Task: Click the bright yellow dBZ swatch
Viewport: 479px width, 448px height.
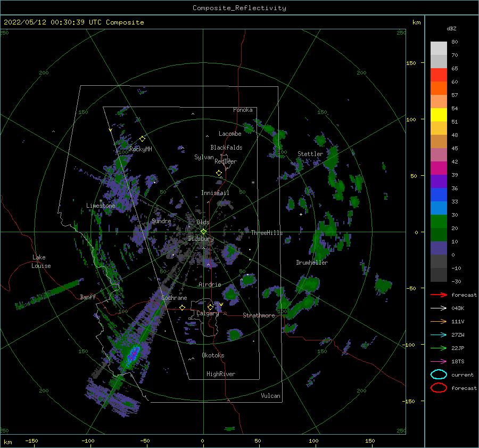Action: (439, 115)
